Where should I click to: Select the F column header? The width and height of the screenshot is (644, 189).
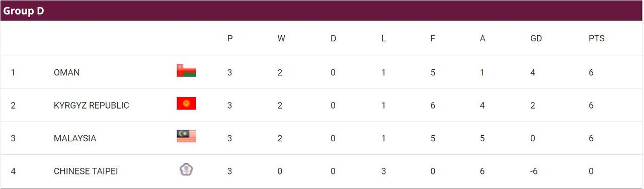(x=432, y=38)
